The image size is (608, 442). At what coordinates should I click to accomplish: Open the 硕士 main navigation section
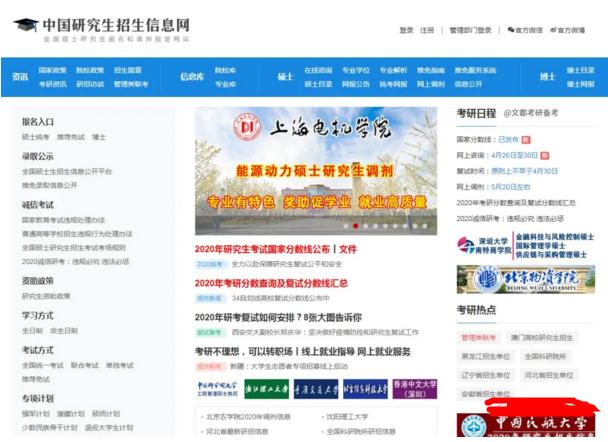pos(285,77)
